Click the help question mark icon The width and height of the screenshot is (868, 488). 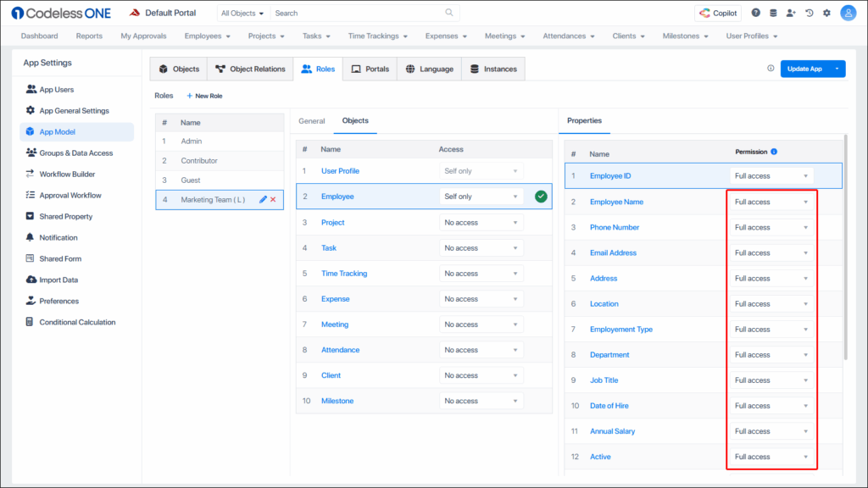755,13
